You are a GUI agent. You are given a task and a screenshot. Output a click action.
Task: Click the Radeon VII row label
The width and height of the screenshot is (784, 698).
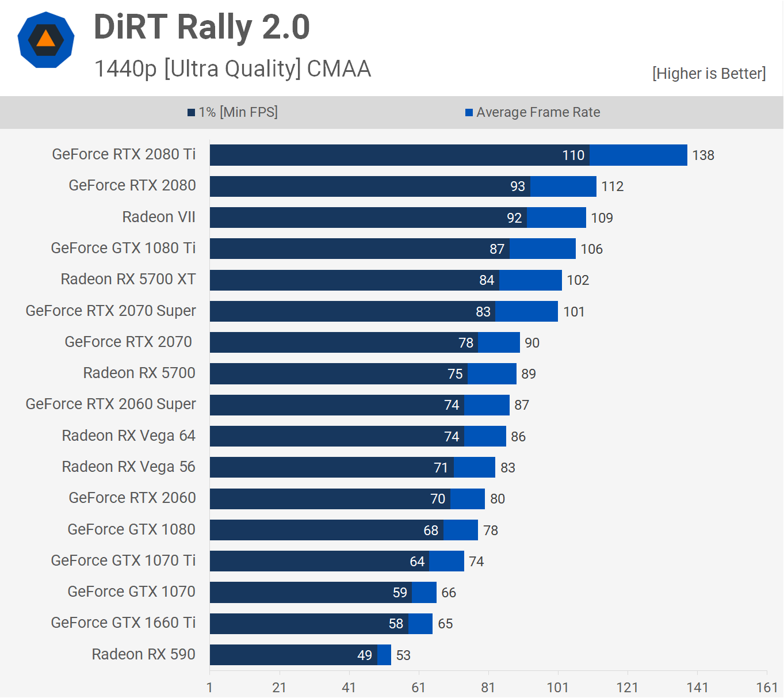click(159, 217)
